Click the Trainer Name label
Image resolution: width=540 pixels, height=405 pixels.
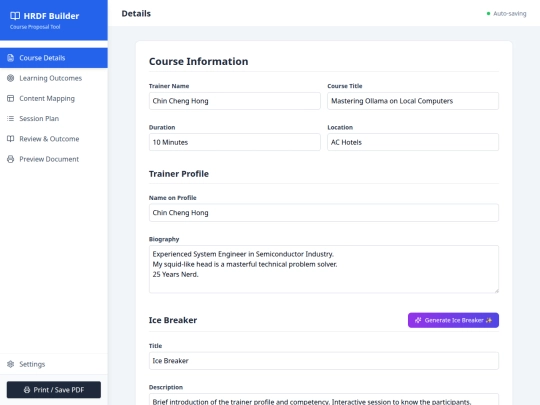tap(169, 86)
